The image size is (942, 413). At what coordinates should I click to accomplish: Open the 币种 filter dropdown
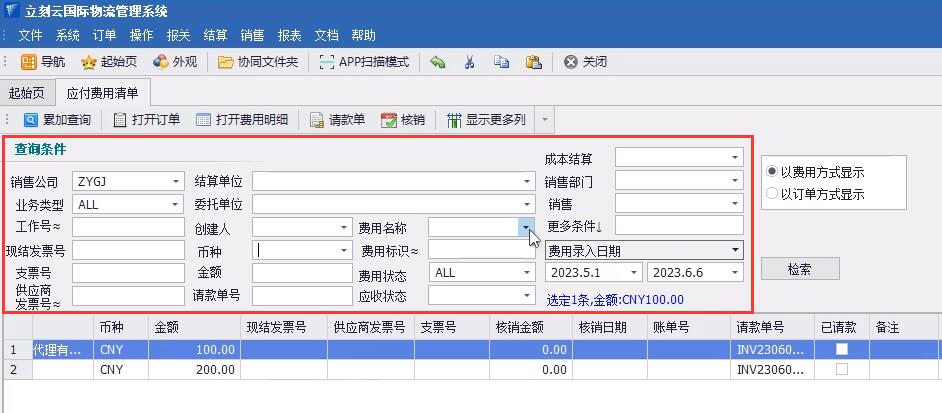click(344, 250)
